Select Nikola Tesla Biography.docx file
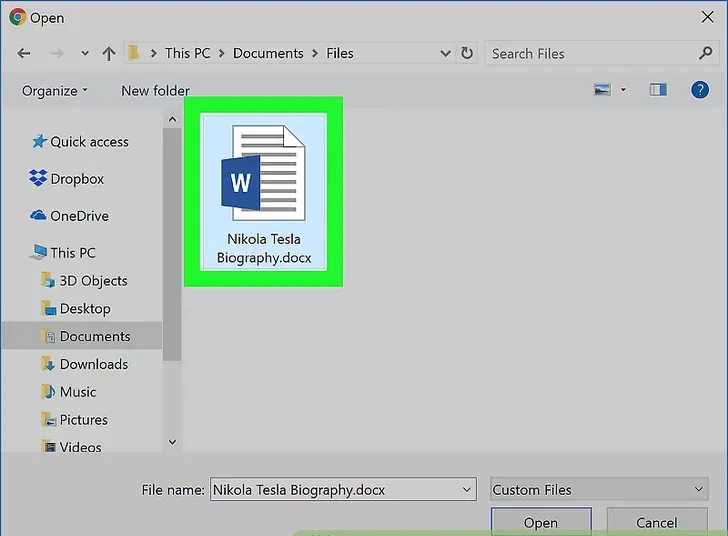 coord(264,192)
